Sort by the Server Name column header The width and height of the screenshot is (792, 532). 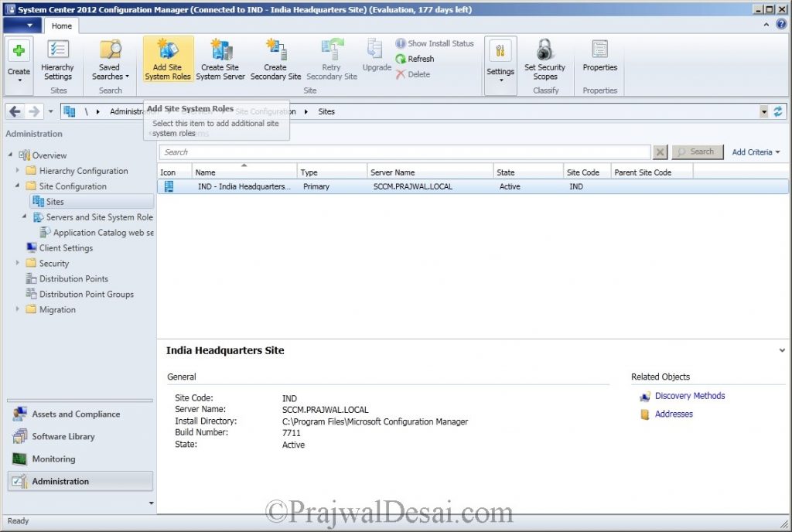point(430,172)
